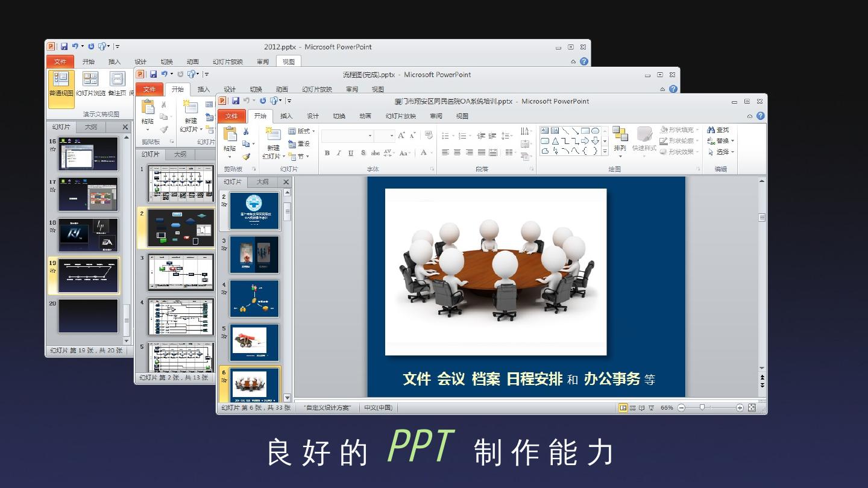Click Slide Sorter view icon in the status bar

click(x=632, y=408)
